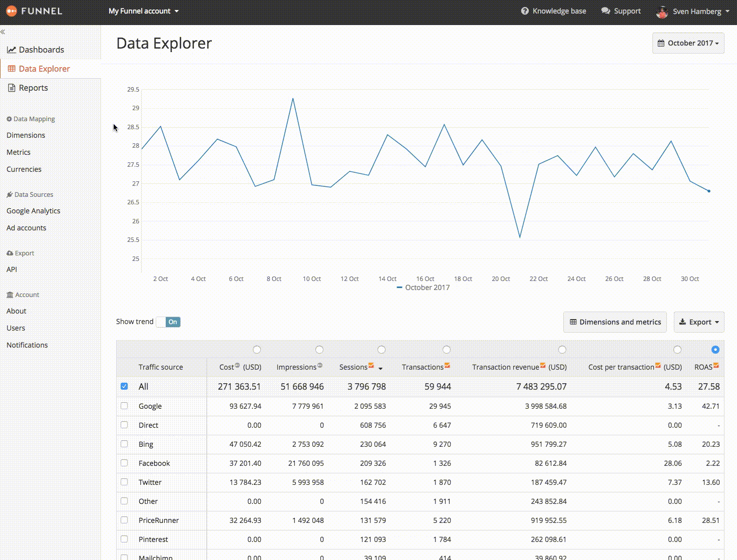Screen dimensions: 737x560
Task: Tick the PriceRunner row checkbox
Action: click(124, 520)
